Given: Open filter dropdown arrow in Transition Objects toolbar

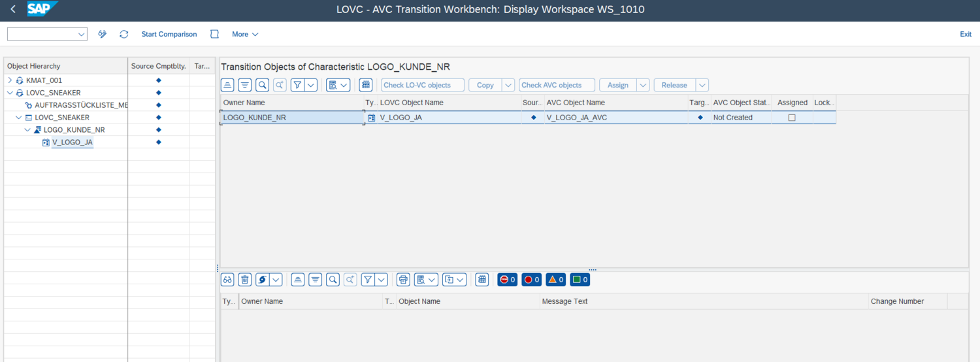Looking at the screenshot, I should 311,85.
